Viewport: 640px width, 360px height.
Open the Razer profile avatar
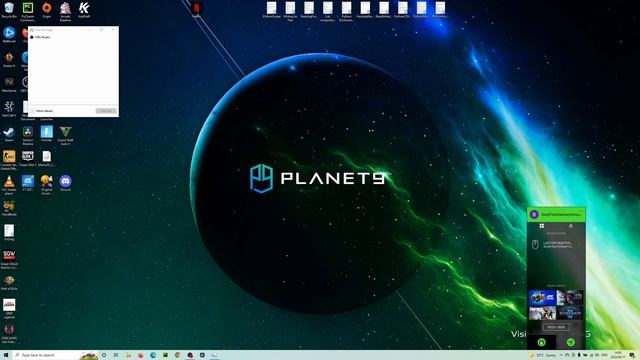coord(534,214)
